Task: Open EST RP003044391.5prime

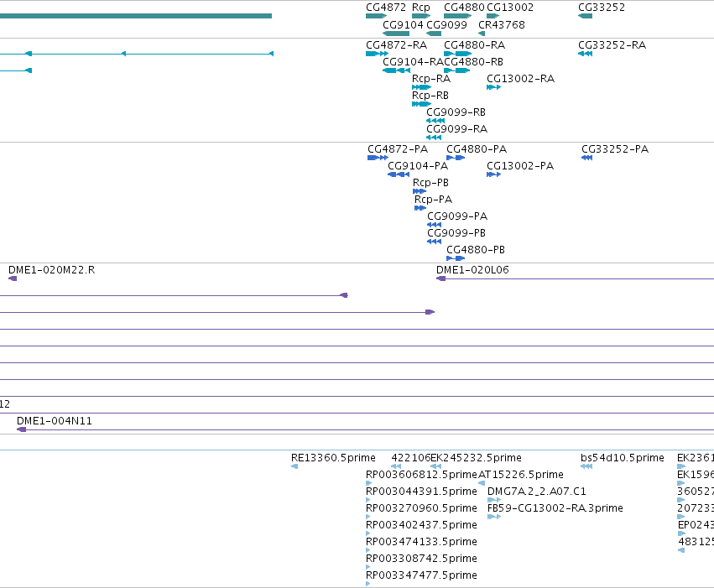Action: point(421,492)
